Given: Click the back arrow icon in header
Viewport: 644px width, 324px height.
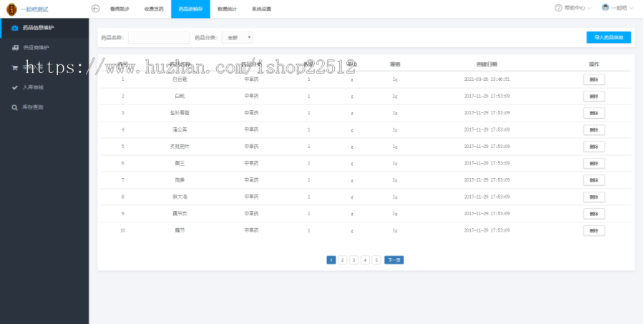Looking at the screenshot, I should [96, 9].
